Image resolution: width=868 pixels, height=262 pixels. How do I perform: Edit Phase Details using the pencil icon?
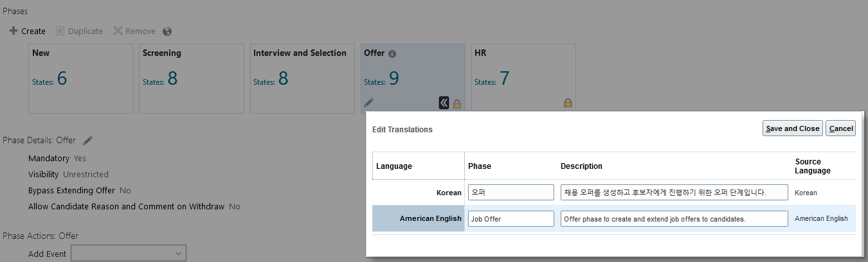point(88,140)
